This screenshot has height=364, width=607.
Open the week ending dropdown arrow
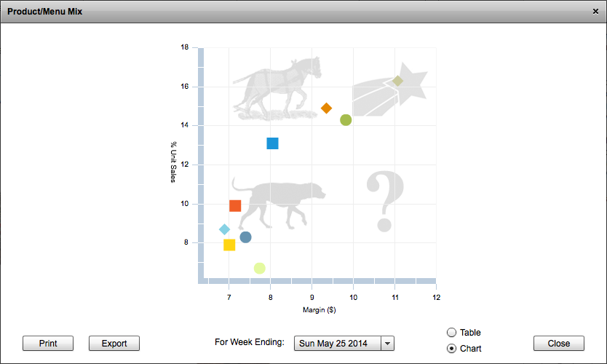(x=387, y=344)
